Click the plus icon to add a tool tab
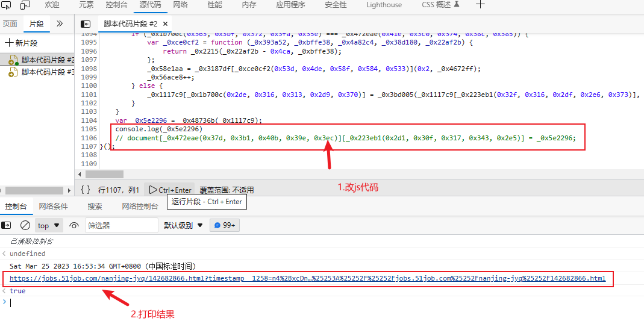Screen dimensions: 644x333 tap(480, 5)
